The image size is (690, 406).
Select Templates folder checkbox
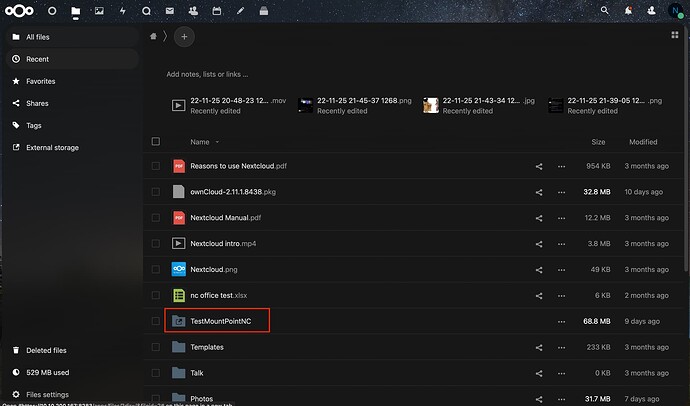point(156,347)
